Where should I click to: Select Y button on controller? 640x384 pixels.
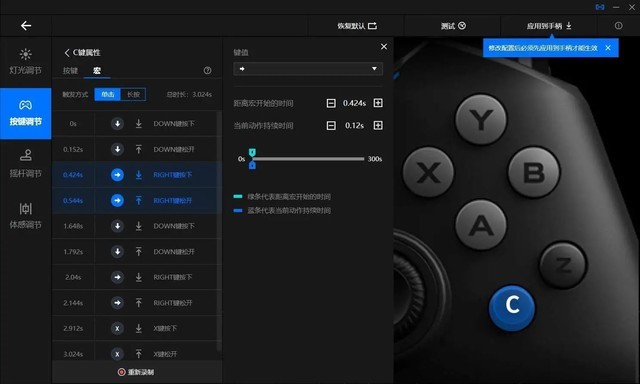pos(481,120)
